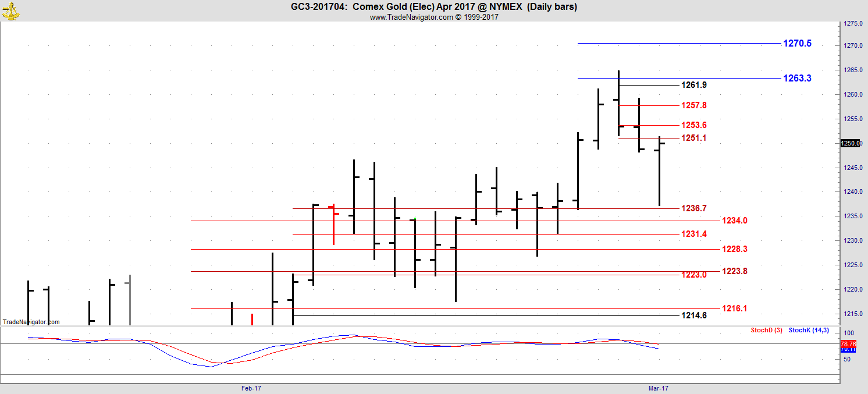Image resolution: width=868 pixels, height=394 pixels.
Task: Select the red 1257.8 level label
Action: tap(695, 105)
